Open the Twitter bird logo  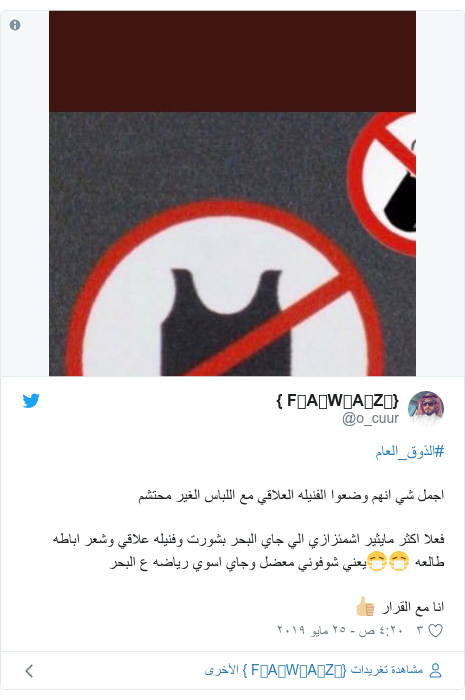[31, 400]
